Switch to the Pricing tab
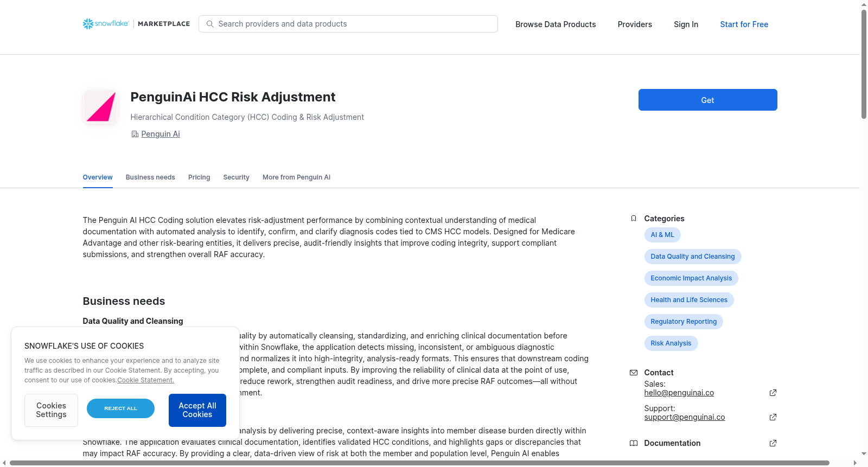 click(x=199, y=177)
